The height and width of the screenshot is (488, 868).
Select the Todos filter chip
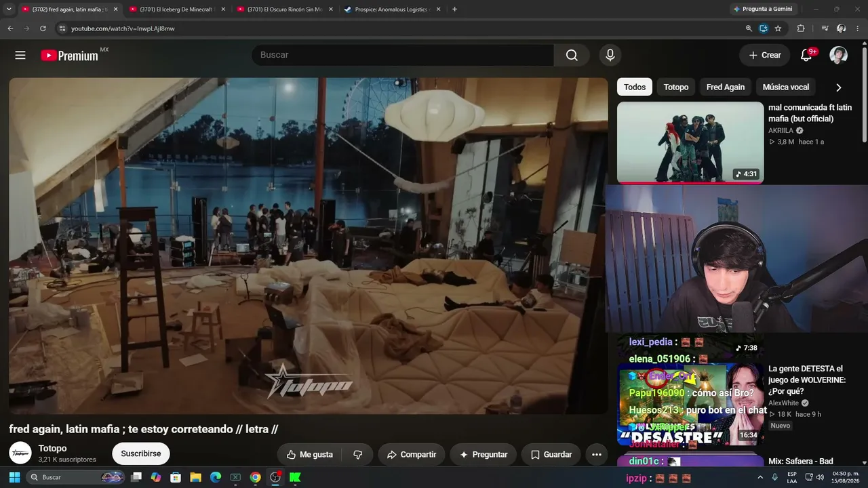[635, 87]
